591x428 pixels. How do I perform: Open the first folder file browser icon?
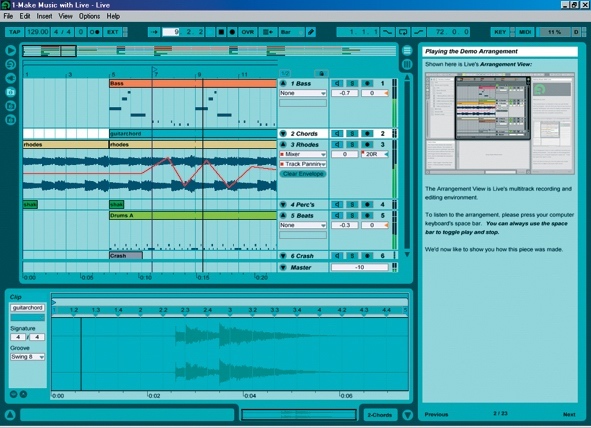coord(11,92)
